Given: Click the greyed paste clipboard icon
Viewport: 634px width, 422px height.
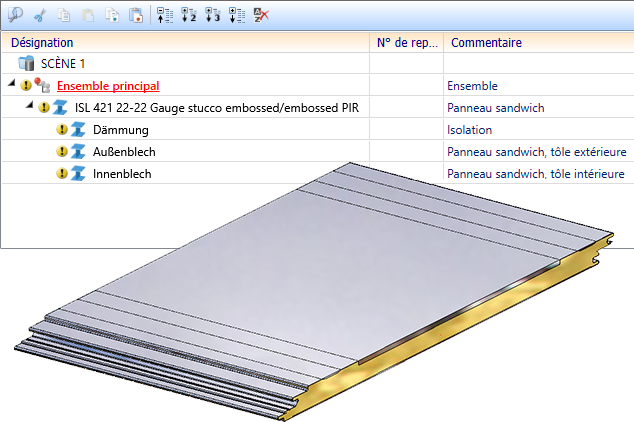Looking at the screenshot, I should click(x=88, y=15).
